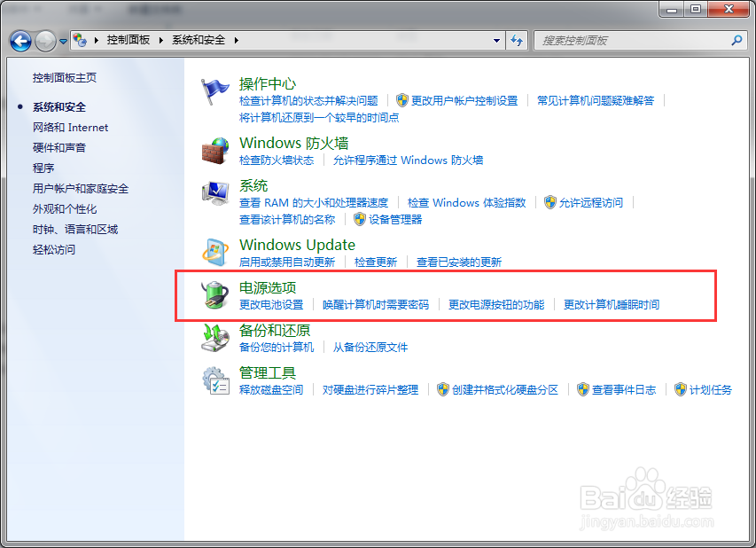The width and height of the screenshot is (756, 548).
Task: Click the Control Panel icon in address bar
Action: [80, 40]
